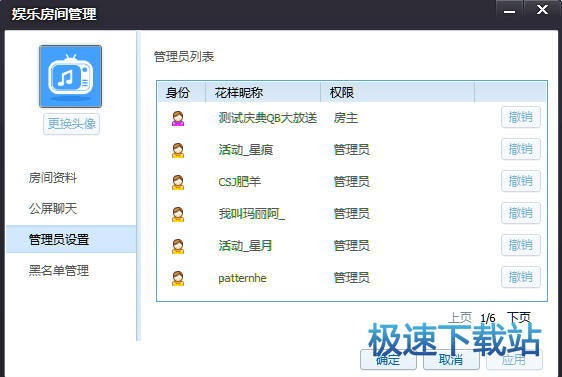Select nickname 活动_星痕
This screenshot has width=562, height=377.
pos(246,149)
